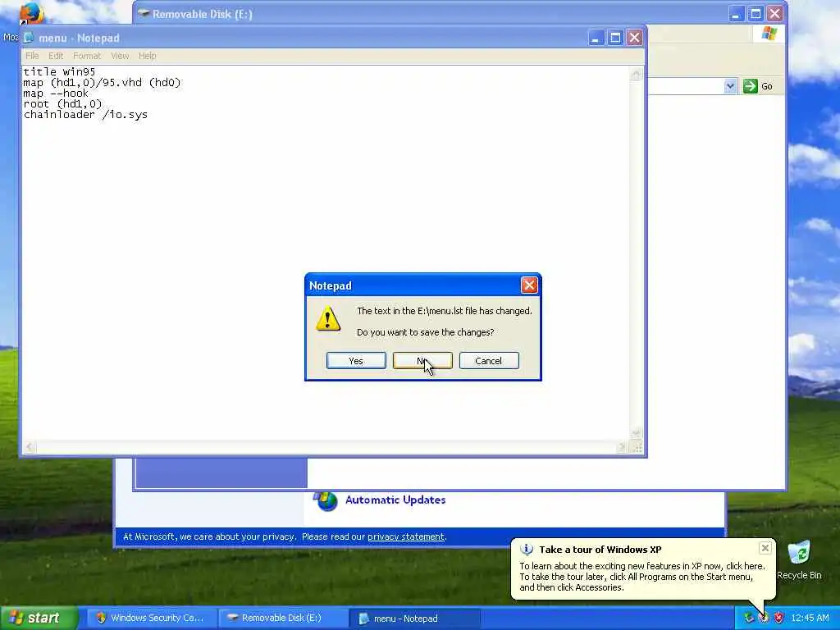Screen dimensions: 840x630
Task: Open the Edit menu in Notepad
Action: point(56,56)
